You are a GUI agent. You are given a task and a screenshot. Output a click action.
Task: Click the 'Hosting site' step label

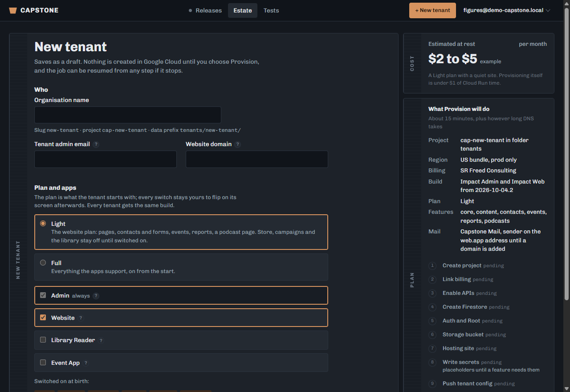pos(458,348)
